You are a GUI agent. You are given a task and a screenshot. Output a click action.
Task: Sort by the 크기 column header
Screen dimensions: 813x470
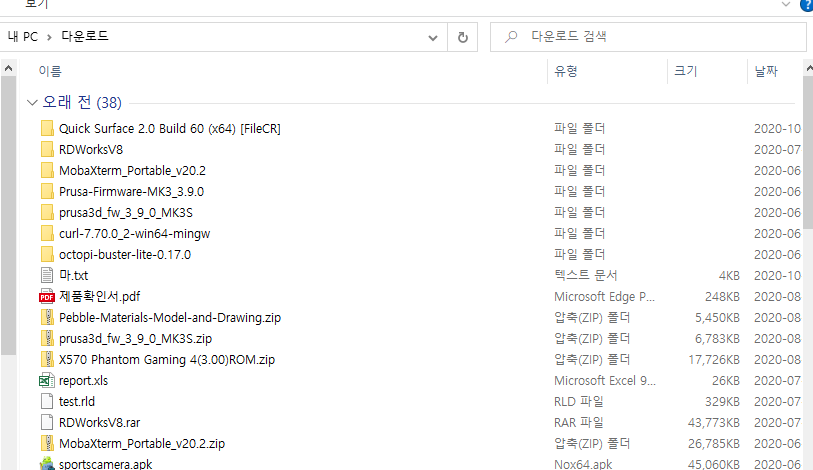pos(685,71)
